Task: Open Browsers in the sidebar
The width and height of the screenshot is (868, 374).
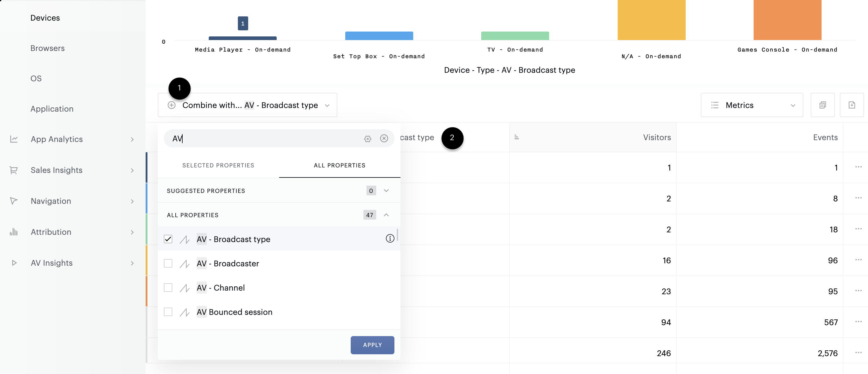Action: (48, 48)
